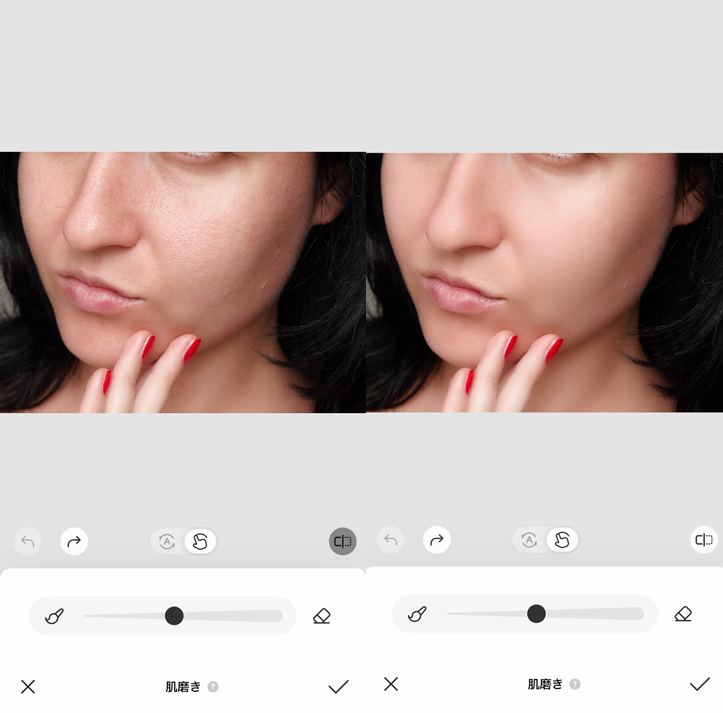Open the help icon beside 肌磨き on left
The width and height of the screenshot is (723, 713).
[x=213, y=687]
